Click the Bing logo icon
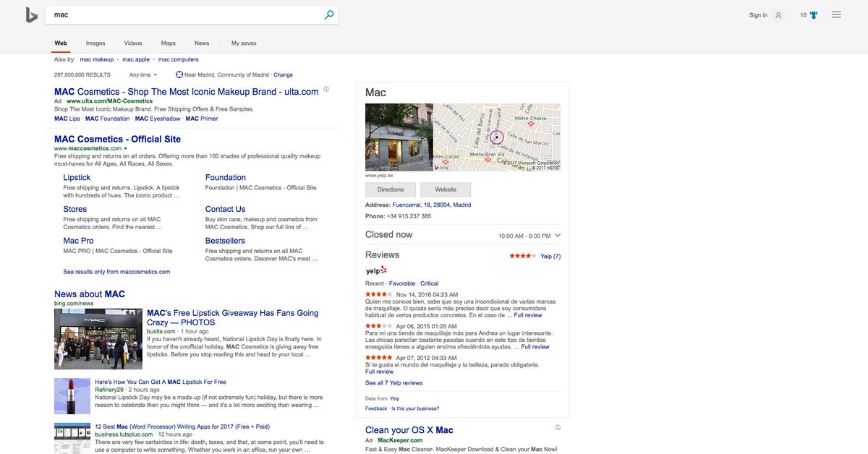The image size is (868, 454). (32, 14)
